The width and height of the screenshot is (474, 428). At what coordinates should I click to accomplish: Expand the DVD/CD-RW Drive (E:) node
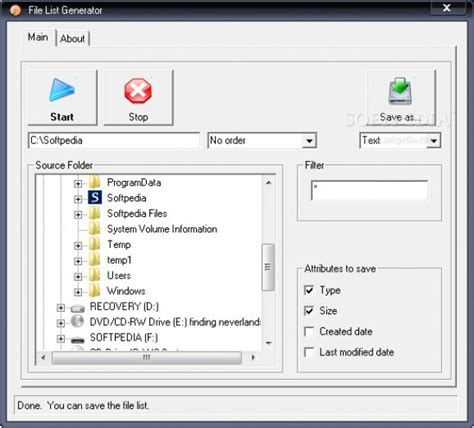point(61,323)
